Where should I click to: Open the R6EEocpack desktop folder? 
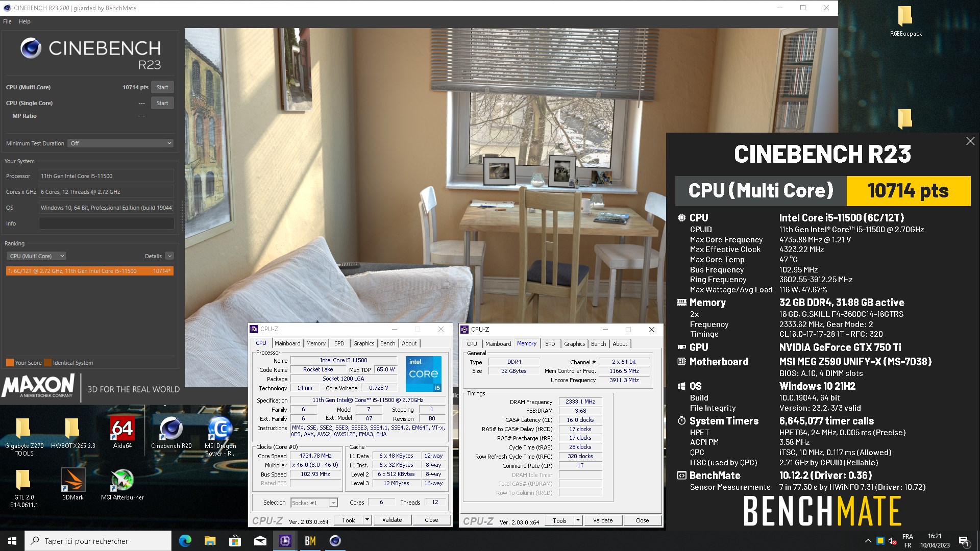pos(905,21)
